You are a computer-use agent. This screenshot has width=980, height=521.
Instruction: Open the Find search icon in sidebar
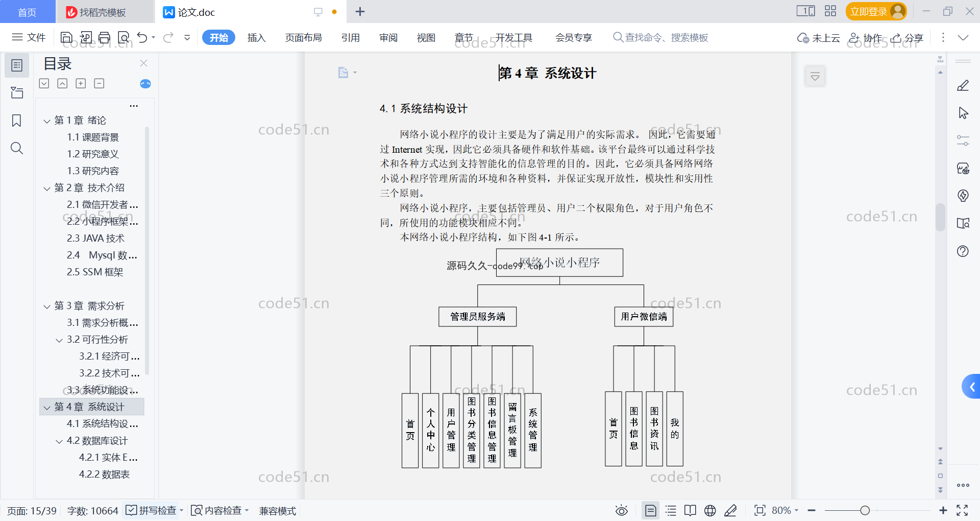(17, 148)
